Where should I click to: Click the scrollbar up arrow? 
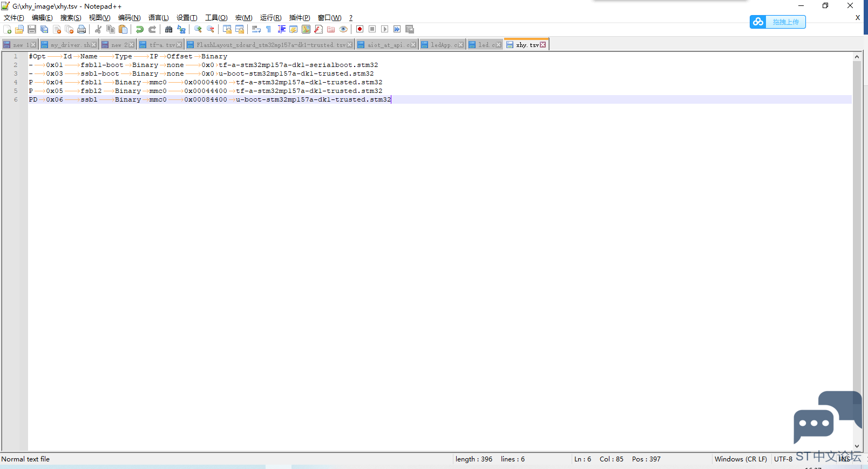pos(857,57)
